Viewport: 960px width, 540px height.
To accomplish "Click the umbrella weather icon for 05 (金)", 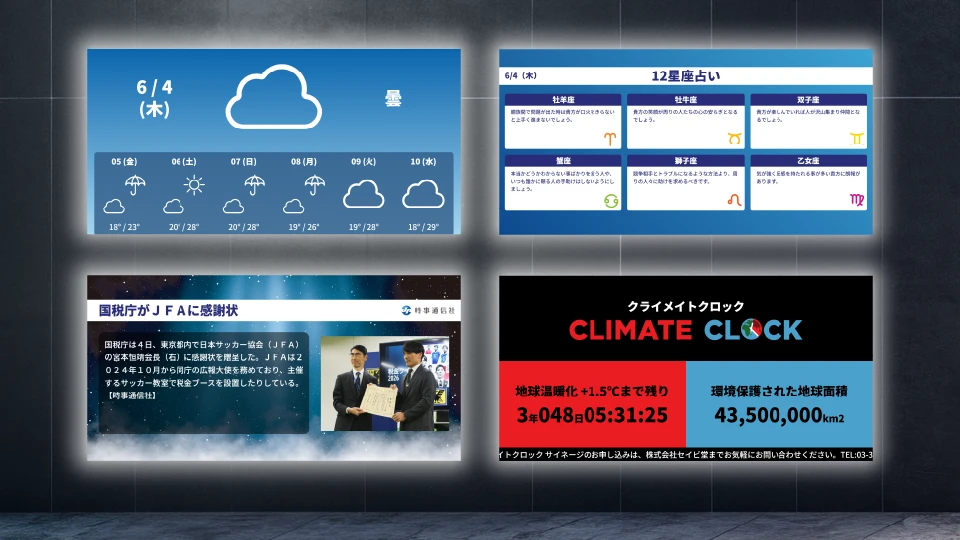I will pyautogui.click(x=135, y=184).
